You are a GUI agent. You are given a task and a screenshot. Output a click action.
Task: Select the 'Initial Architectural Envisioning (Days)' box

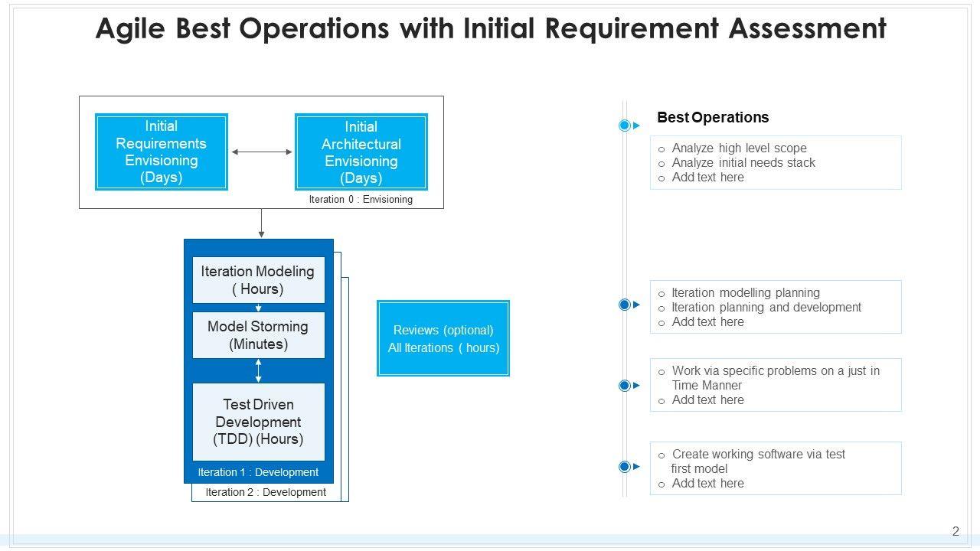(x=361, y=152)
